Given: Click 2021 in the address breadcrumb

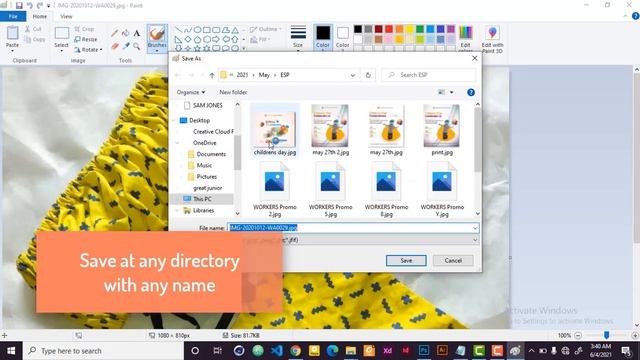Looking at the screenshot, I should (x=242, y=75).
